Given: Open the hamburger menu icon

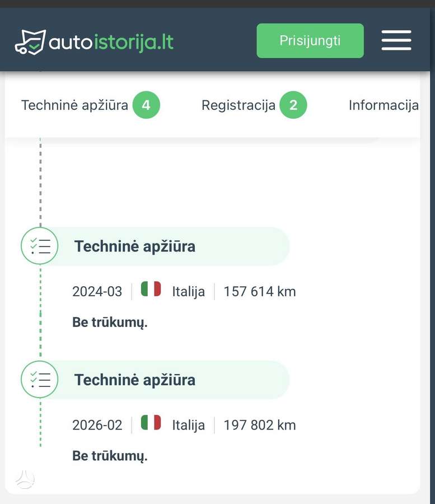Looking at the screenshot, I should tap(396, 40).
